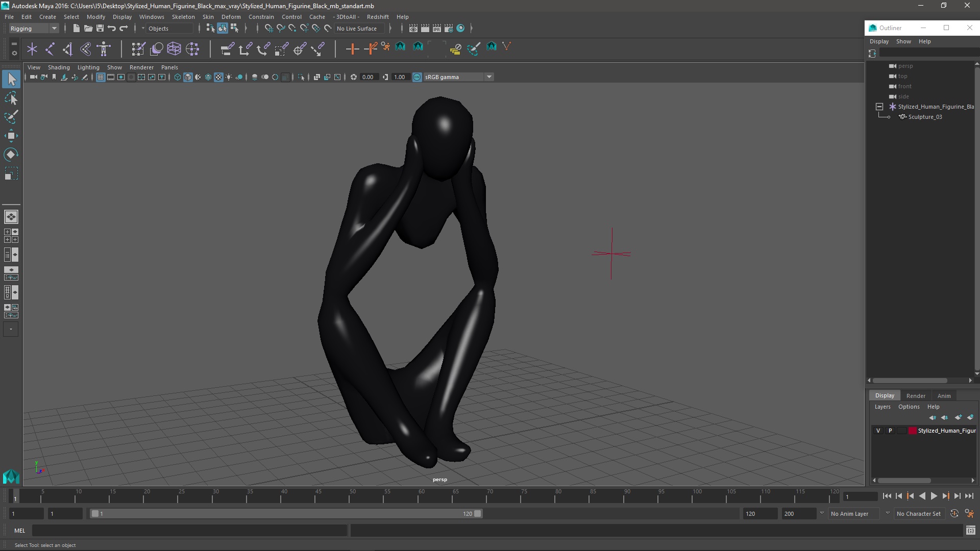Click the Create Lattice icon on shelf
This screenshot has width=980, height=551.
pyautogui.click(x=174, y=49)
